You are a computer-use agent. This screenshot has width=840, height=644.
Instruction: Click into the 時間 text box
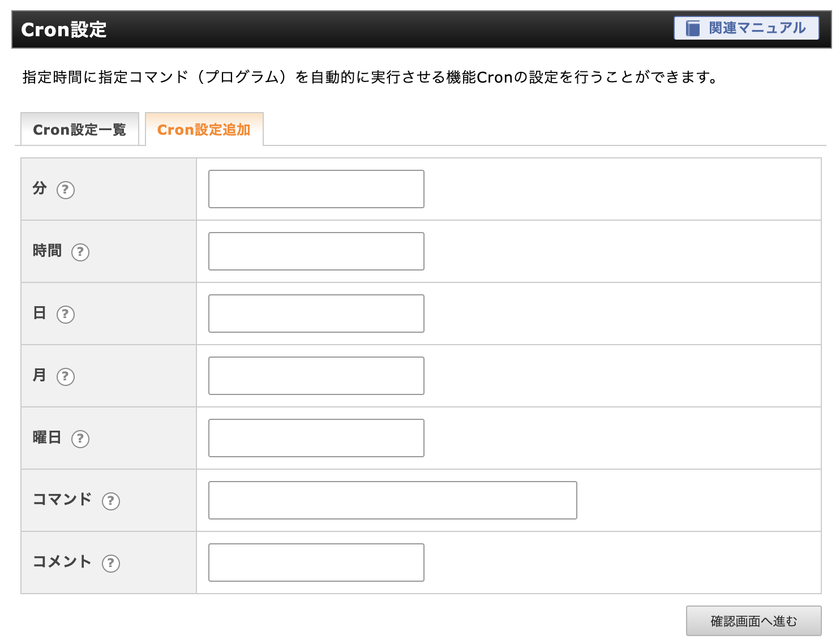coord(316,251)
